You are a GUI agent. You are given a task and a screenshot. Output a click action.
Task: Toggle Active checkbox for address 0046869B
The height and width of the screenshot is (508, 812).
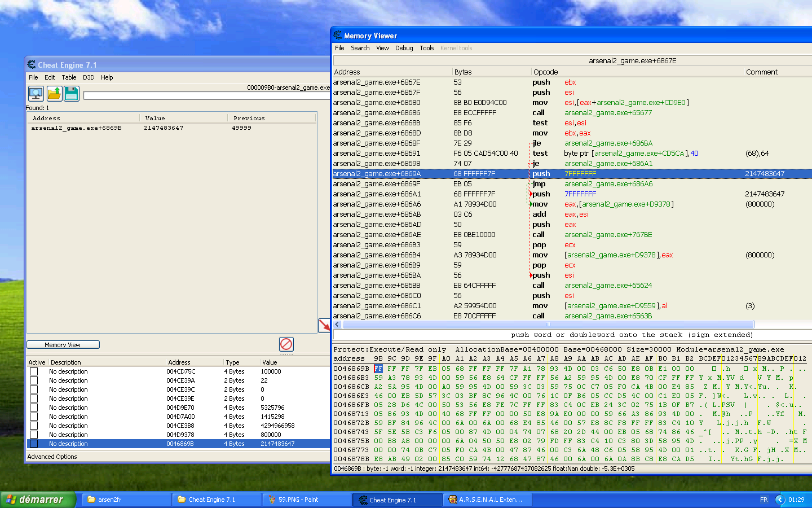click(x=34, y=444)
